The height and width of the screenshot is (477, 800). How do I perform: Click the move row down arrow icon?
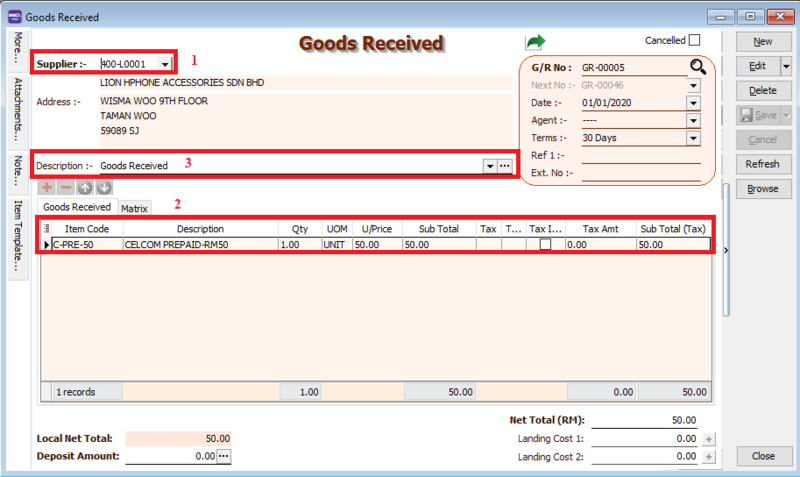point(104,187)
